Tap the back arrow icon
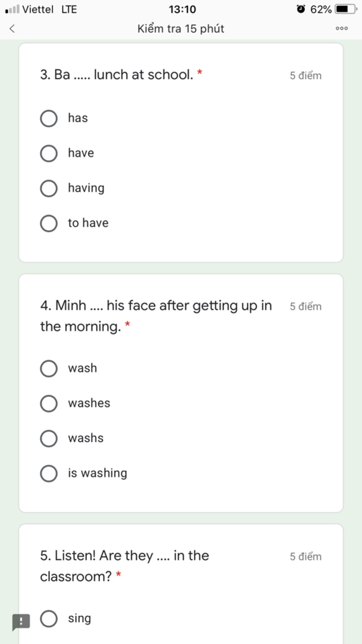Viewport: 362px width, 644px height. coord(12,28)
